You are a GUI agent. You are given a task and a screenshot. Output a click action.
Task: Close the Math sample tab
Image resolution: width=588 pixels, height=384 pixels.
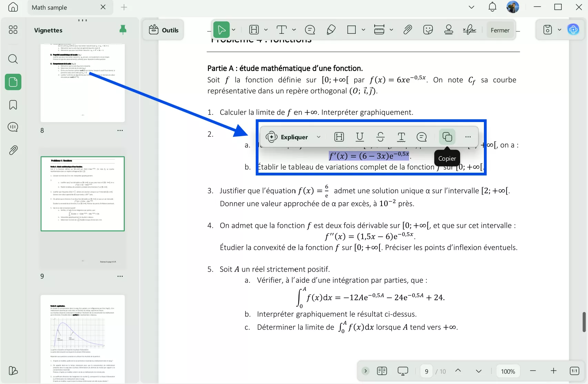click(103, 7)
